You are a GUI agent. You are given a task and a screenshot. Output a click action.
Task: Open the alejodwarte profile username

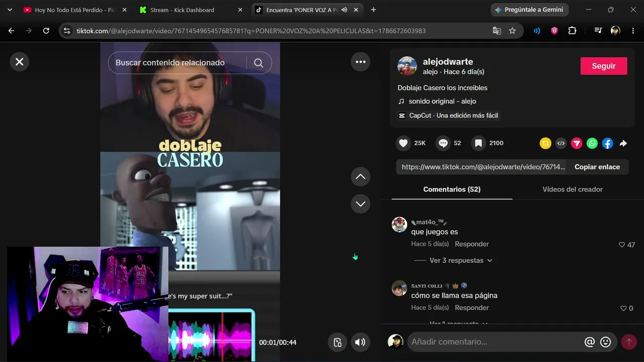(x=448, y=62)
